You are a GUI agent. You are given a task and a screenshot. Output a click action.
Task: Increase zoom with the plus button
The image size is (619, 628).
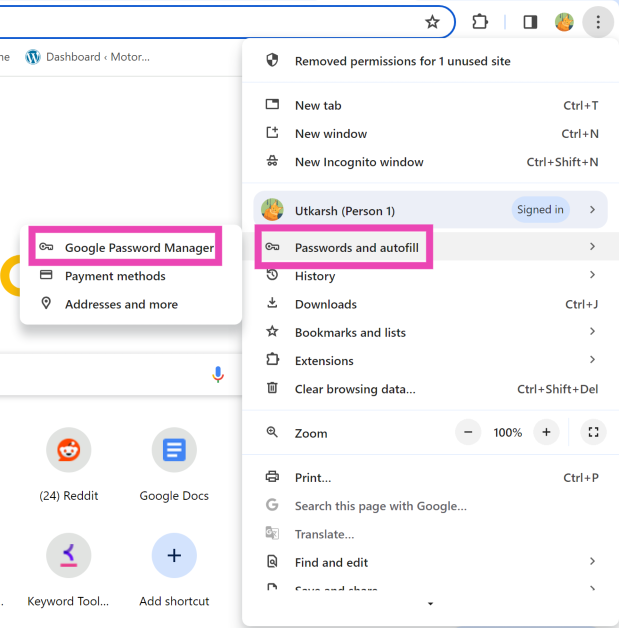pyautogui.click(x=545, y=432)
